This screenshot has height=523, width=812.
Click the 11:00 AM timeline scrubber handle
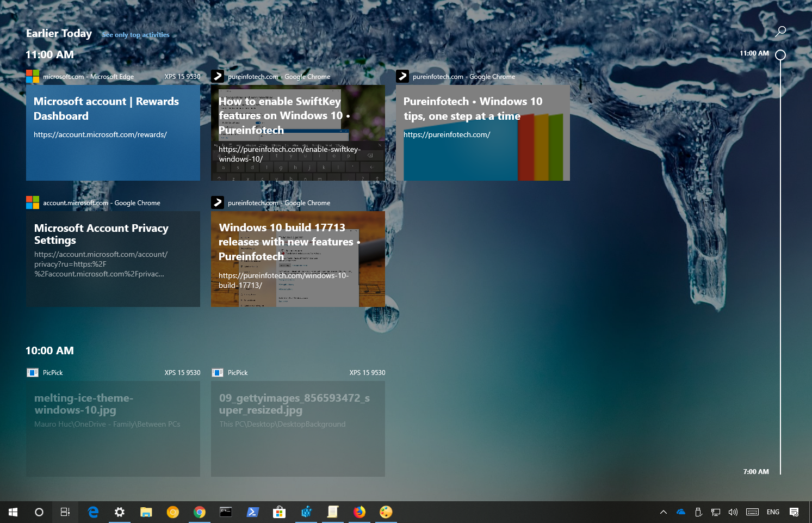click(x=780, y=55)
